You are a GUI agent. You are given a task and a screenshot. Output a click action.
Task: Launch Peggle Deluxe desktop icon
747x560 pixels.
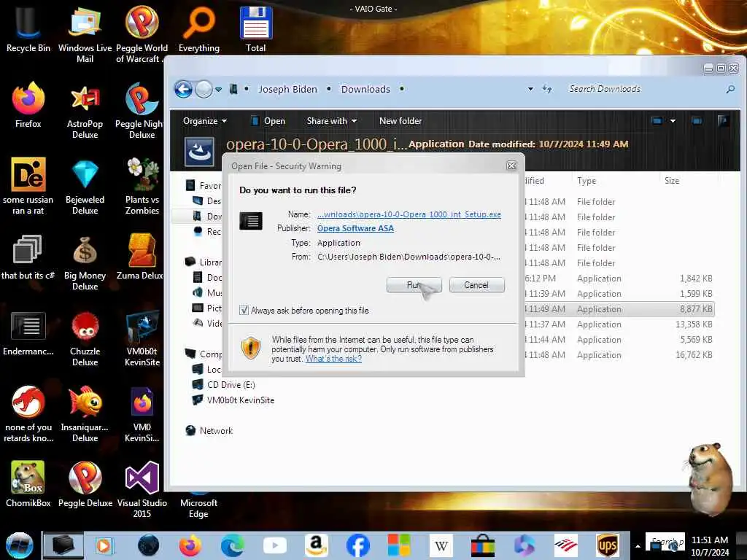[x=85, y=484]
